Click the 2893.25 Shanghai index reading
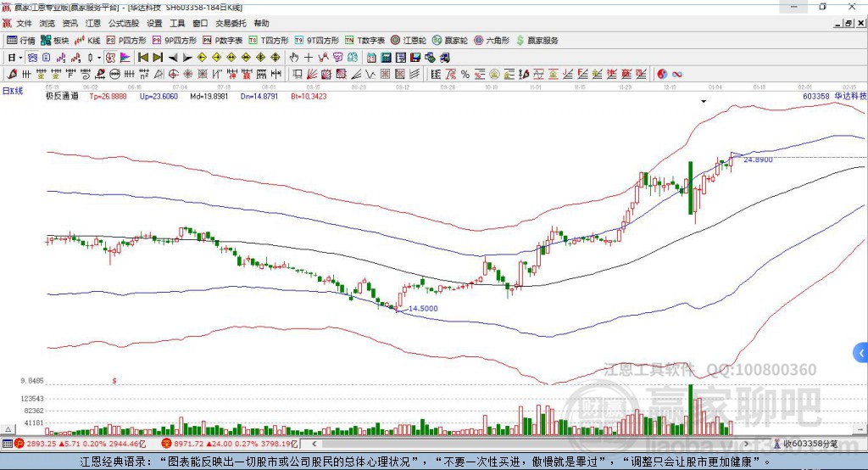Image resolution: width=868 pixels, height=470 pixels. point(41,444)
